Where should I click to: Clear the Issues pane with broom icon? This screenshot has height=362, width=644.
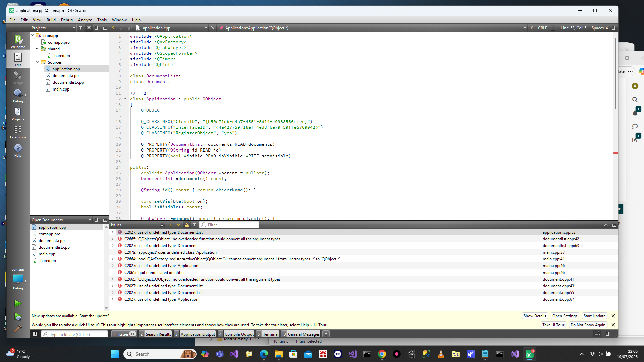[163, 225]
